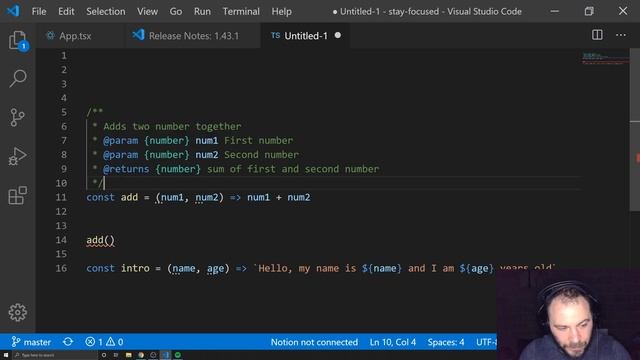The height and width of the screenshot is (360, 640).
Task: Click the Notion not connected status item
Action: click(x=314, y=342)
